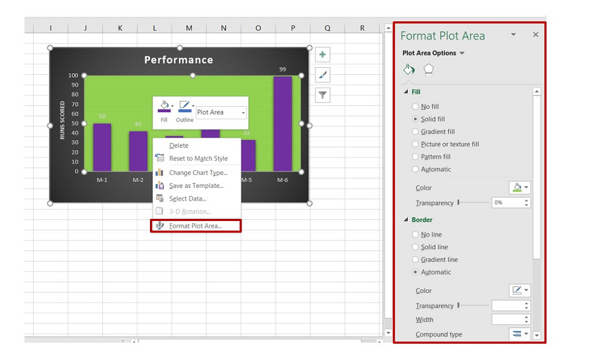Click the fill Transparency slider
This screenshot has height=364, width=593.
(x=473, y=203)
